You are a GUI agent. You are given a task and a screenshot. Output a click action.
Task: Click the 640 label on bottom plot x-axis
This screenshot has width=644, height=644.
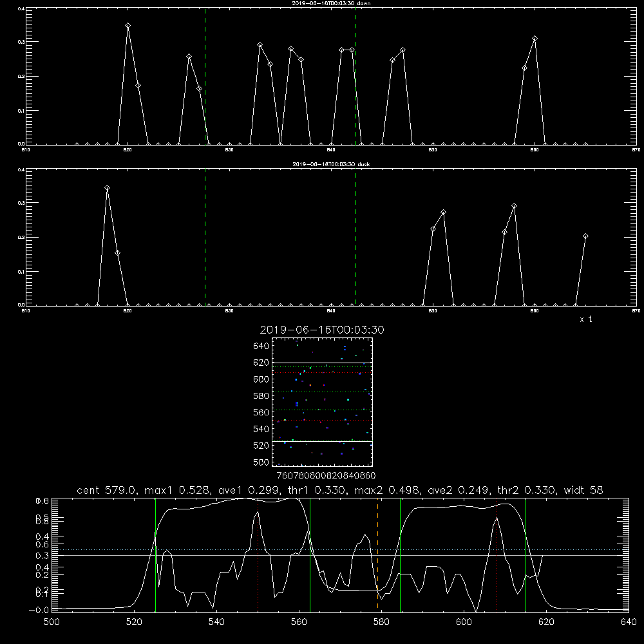coord(629,622)
